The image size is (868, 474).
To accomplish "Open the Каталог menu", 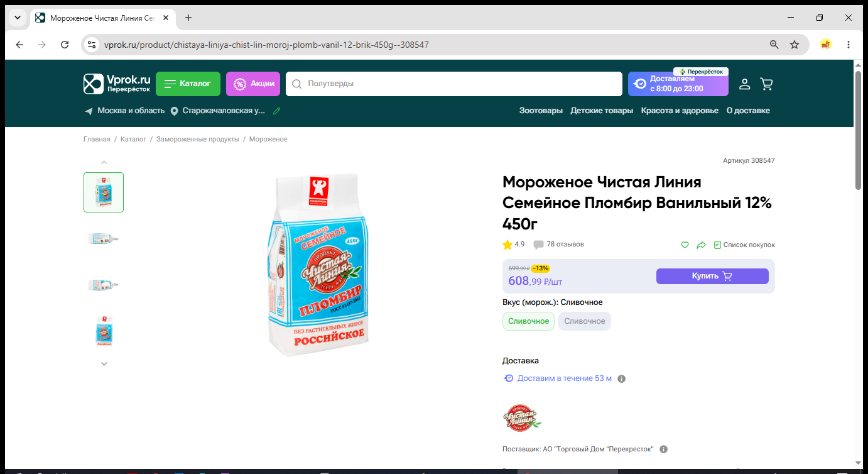I will pos(188,84).
